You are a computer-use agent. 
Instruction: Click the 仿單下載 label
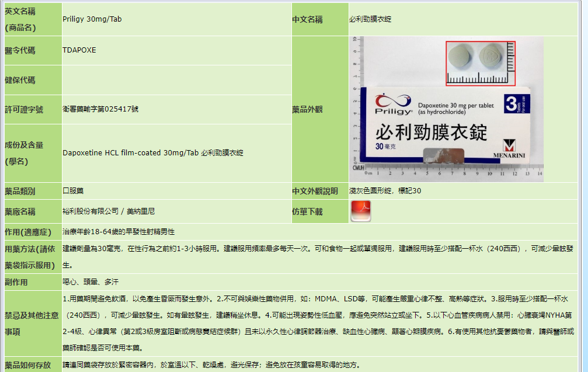click(x=307, y=211)
